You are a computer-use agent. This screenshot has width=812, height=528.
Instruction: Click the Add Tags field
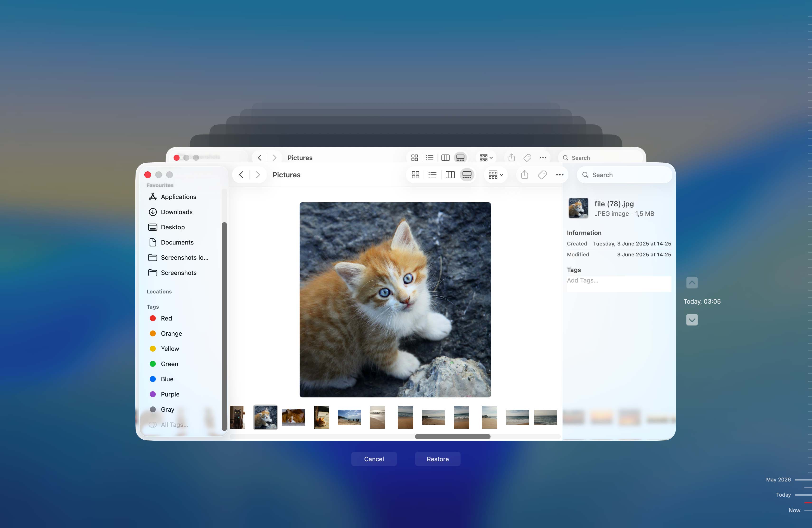click(x=619, y=284)
